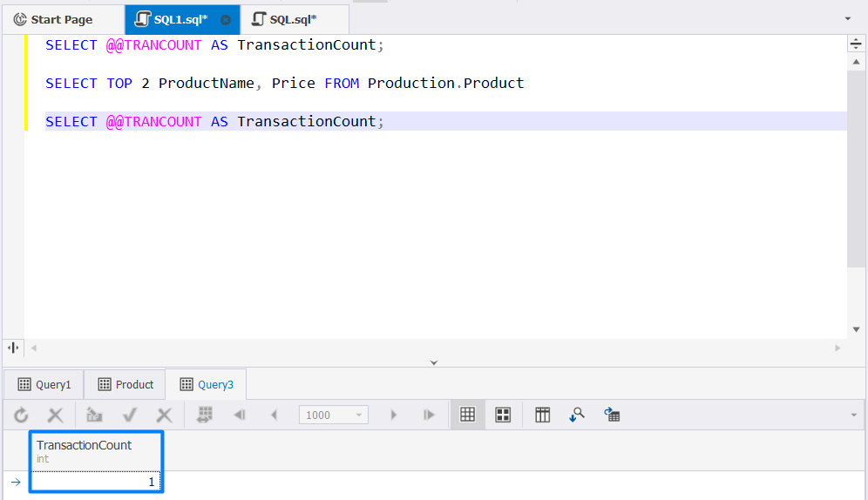
Task: Click the edit data mode icon
Action: click(x=94, y=415)
